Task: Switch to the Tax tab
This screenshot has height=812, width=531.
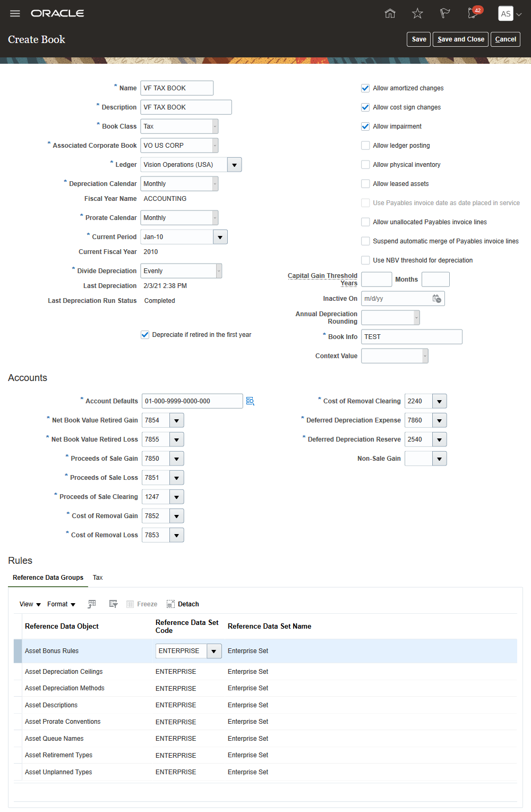Action: coord(98,578)
